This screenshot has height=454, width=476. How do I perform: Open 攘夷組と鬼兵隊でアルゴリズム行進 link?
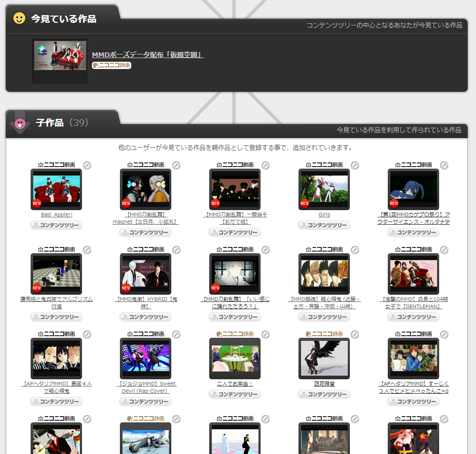pos(57,303)
